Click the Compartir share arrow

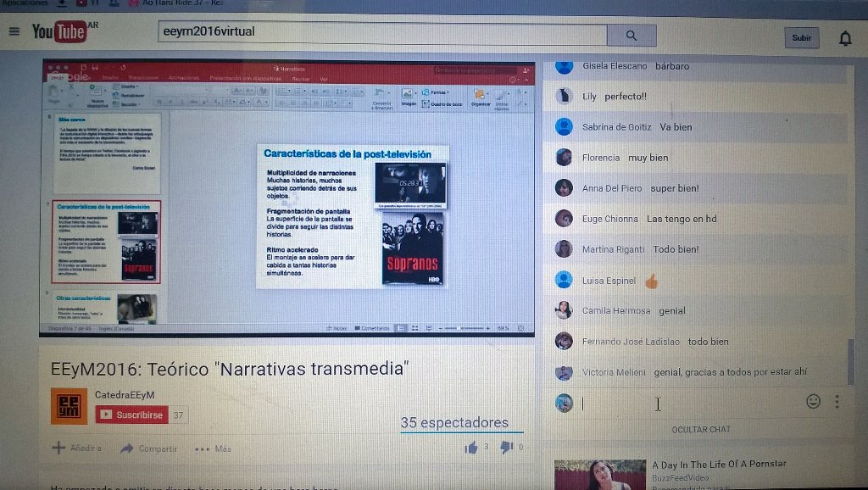coord(127,448)
